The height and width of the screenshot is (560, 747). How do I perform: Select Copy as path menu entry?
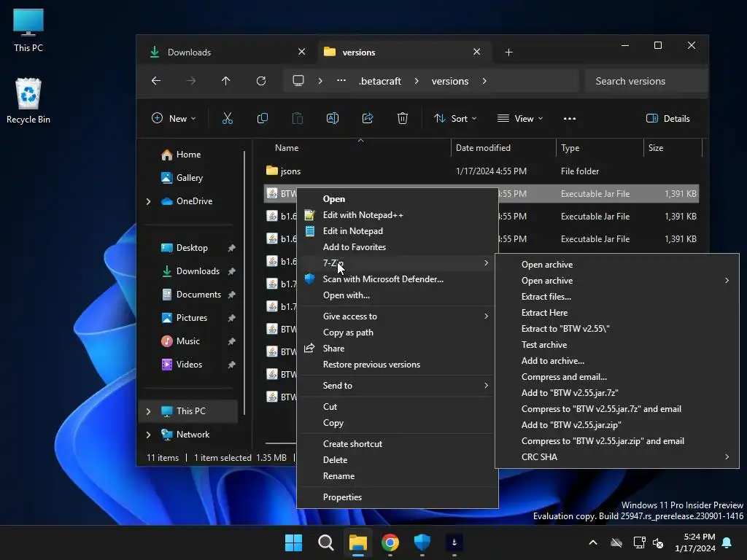pyautogui.click(x=348, y=332)
